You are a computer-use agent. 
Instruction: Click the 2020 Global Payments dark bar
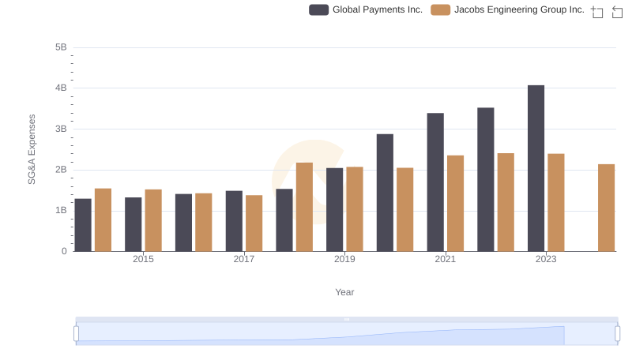click(x=385, y=193)
